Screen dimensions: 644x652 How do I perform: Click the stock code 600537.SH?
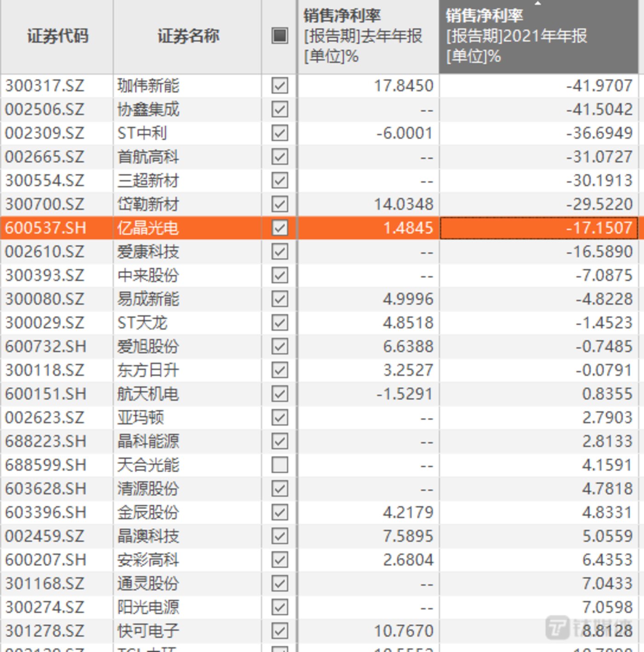pyautogui.click(x=46, y=228)
